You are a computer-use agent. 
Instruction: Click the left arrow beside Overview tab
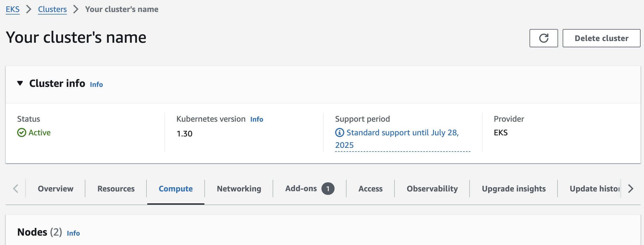click(16, 189)
